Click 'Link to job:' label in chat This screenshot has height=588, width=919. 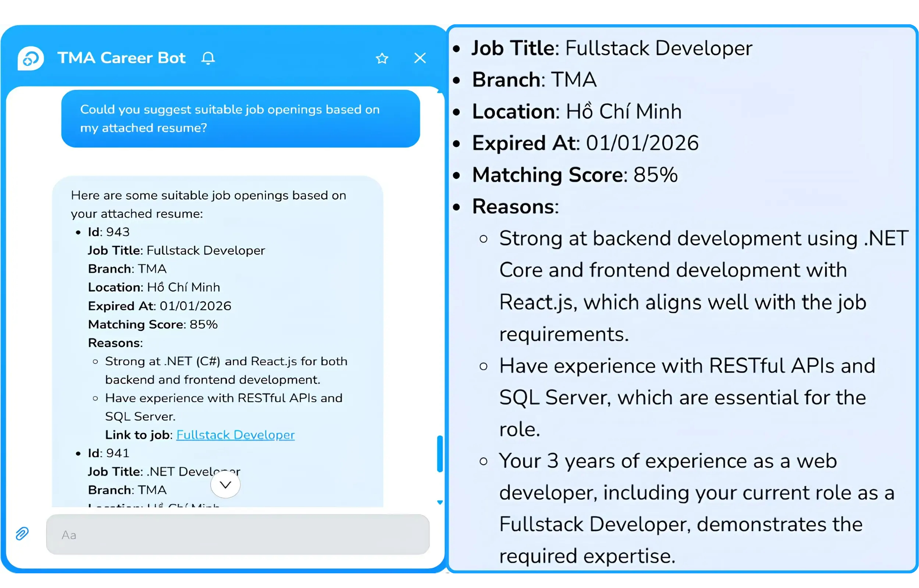pyautogui.click(x=139, y=435)
